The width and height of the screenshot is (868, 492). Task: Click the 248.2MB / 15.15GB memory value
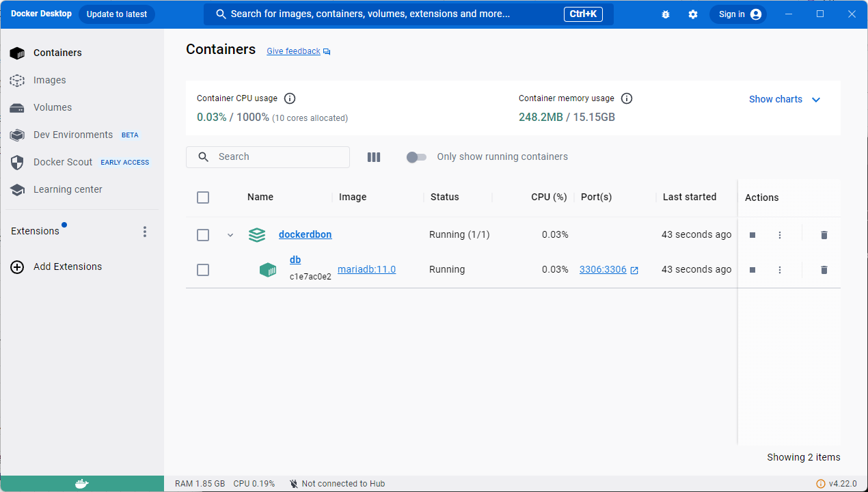tap(567, 118)
